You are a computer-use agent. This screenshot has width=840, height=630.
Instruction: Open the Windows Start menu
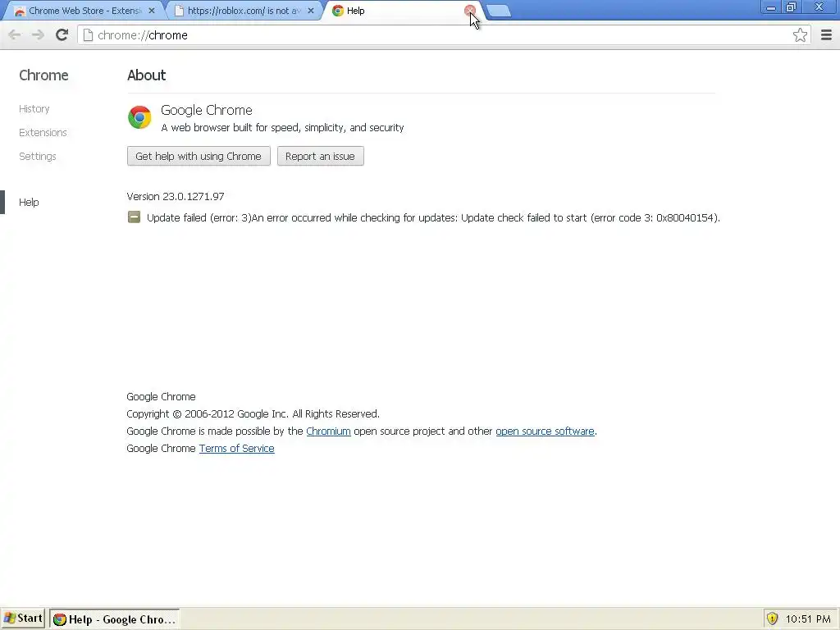(23, 619)
